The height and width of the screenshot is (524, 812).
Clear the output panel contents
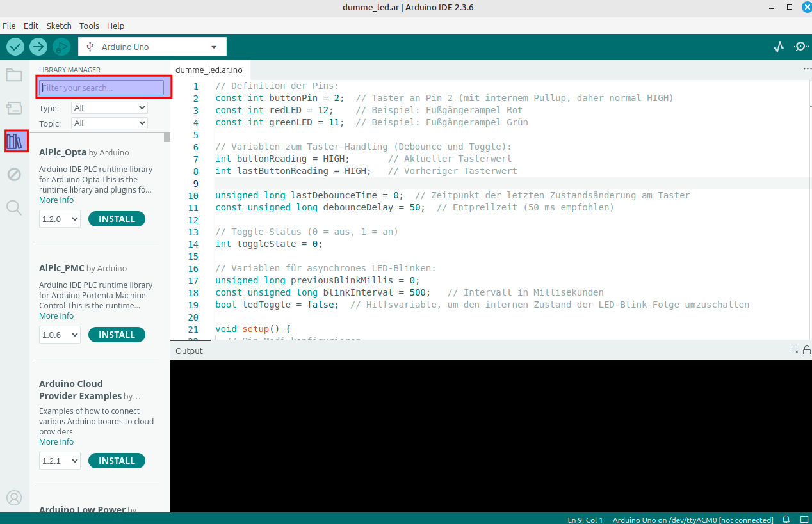[x=794, y=351]
